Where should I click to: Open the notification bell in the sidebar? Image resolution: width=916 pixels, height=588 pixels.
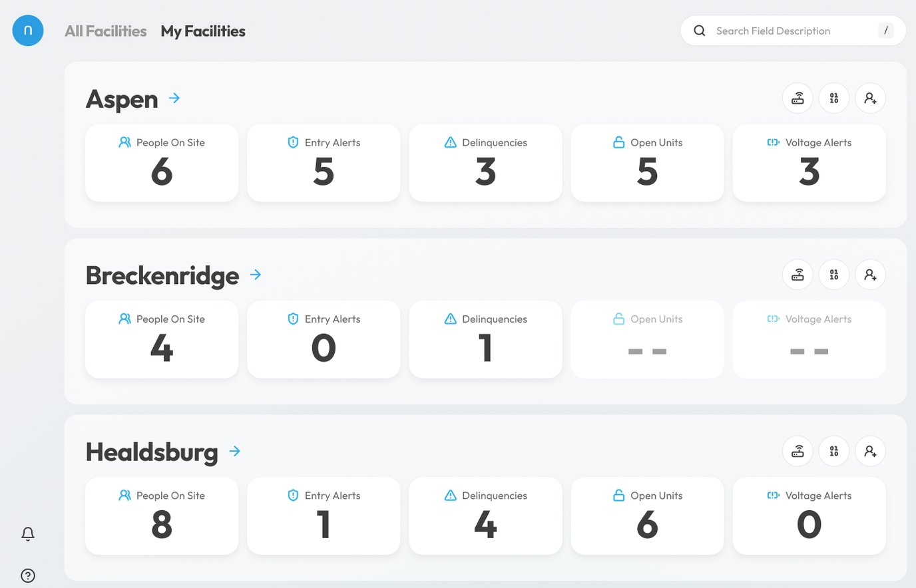coord(27,533)
